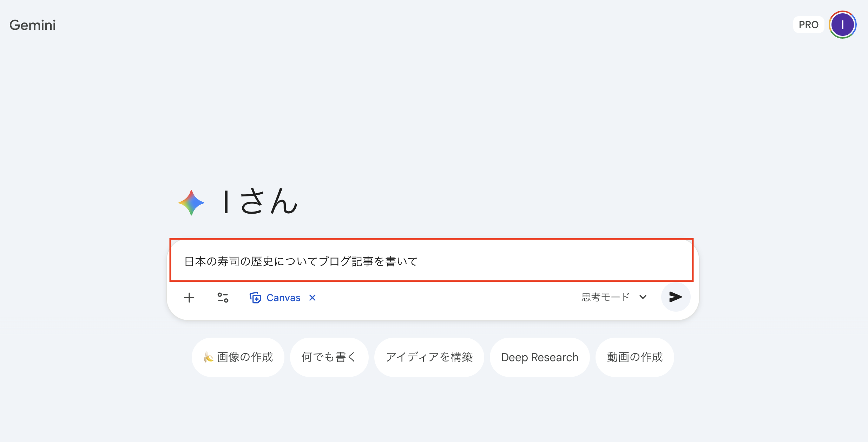868x442 pixels.
Task: Send the prompt with arrow icon
Action: click(675, 297)
